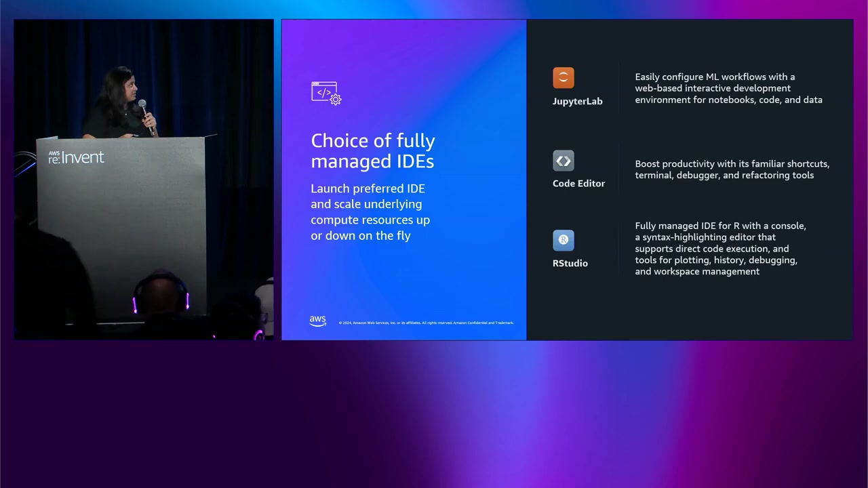This screenshot has width=868, height=488.
Task: Click the "Choice of fully managed IDEs" heading
Action: [373, 150]
